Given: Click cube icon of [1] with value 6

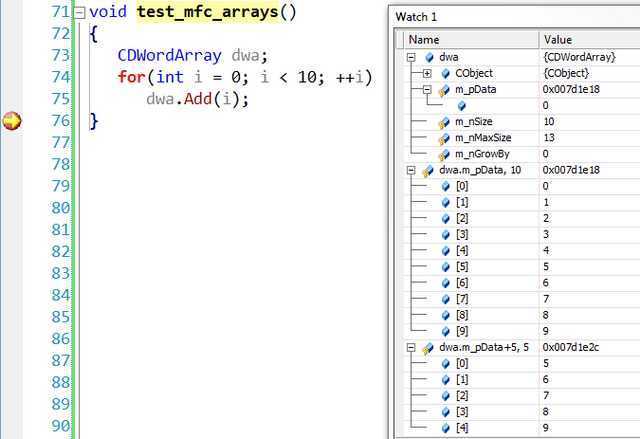Looking at the screenshot, I should pyautogui.click(x=445, y=380).
